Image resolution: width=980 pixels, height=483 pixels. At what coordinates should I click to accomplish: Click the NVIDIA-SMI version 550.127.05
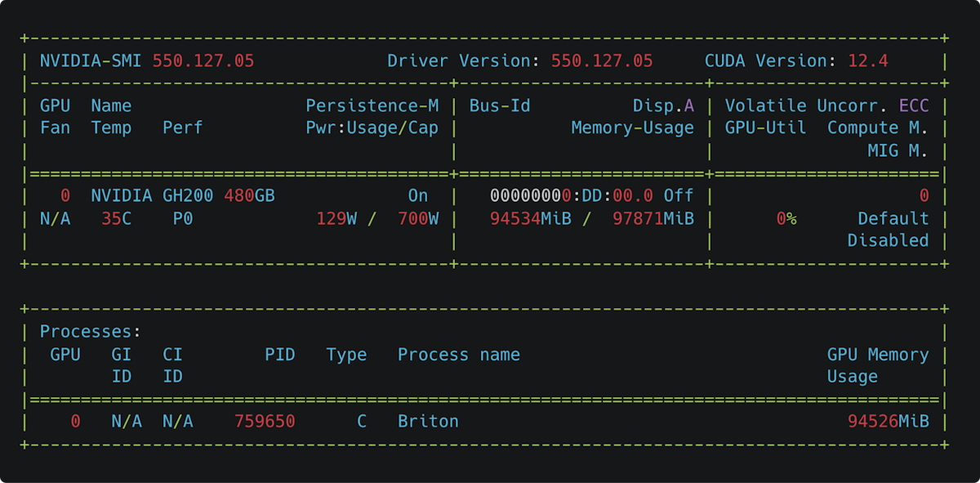coord(204,60)
